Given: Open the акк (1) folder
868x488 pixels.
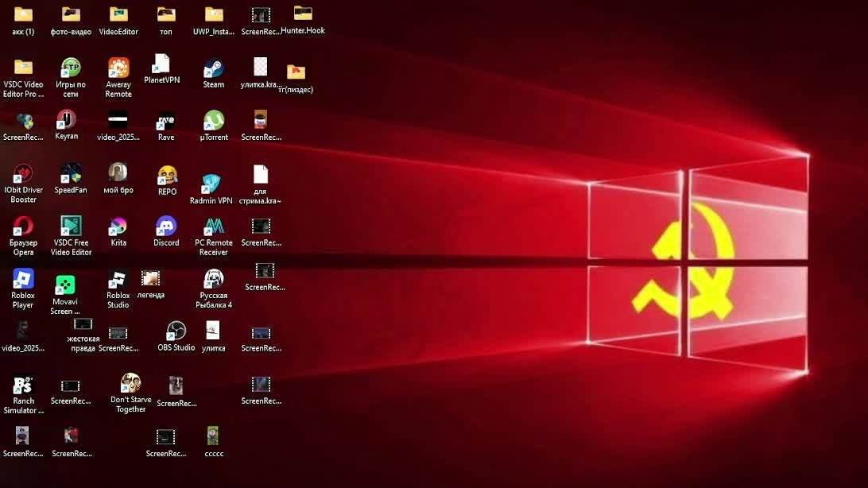Looking at the screenshot, I should 23,15.
